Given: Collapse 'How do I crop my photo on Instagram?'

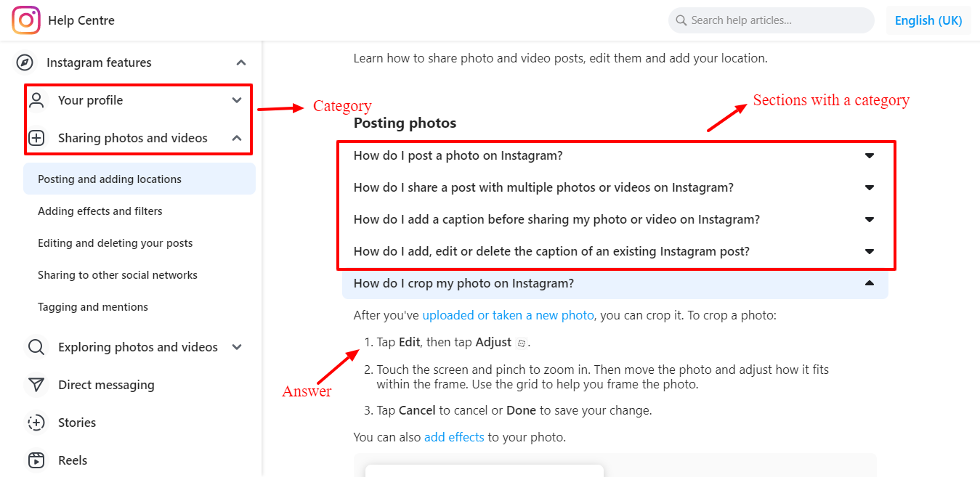Looking at the screenshot, I should point(870,283).
